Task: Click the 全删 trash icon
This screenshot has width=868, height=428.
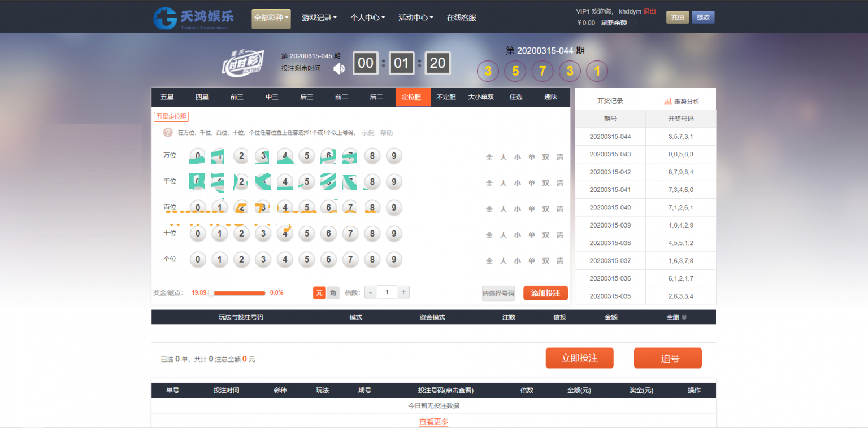Action: [684, 317]
